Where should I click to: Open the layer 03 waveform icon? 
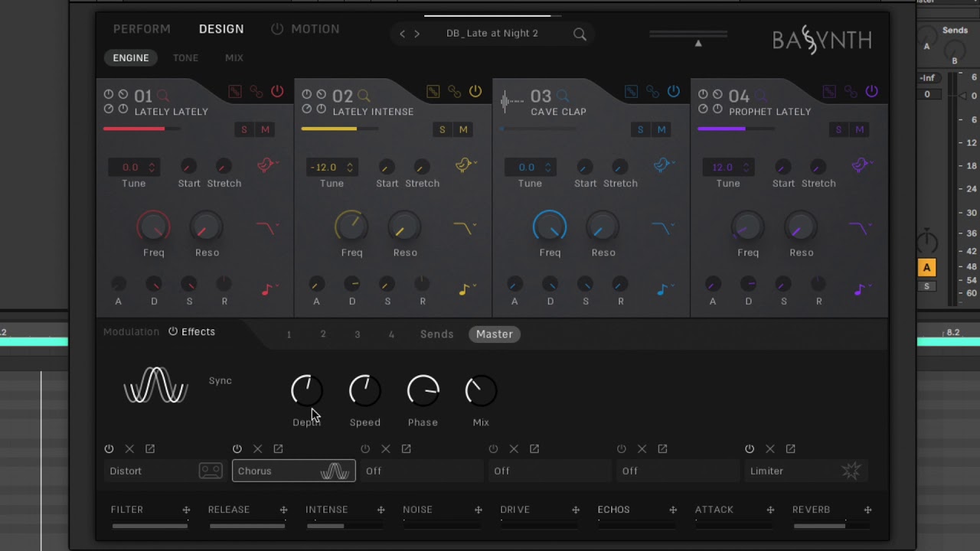(511, 100)
